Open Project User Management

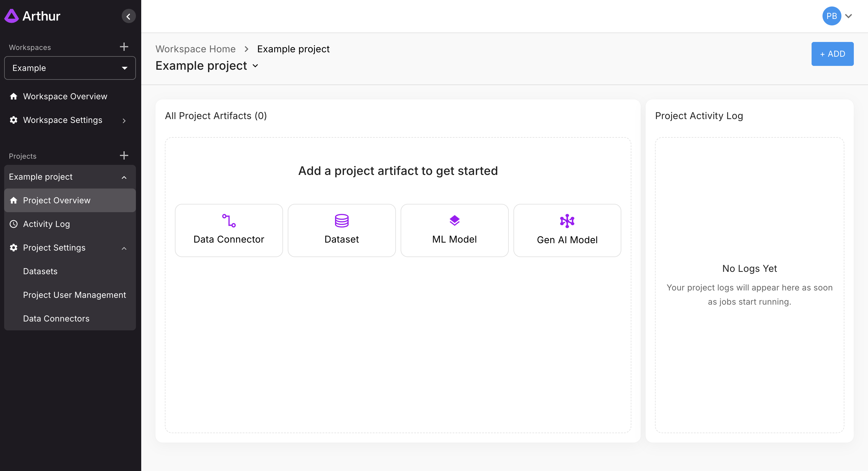click(x=74, y=295)
